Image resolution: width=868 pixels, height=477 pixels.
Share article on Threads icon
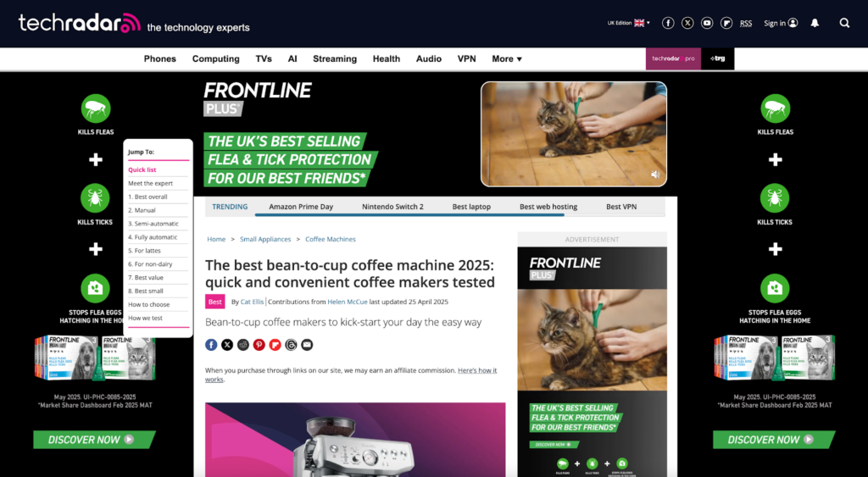292,345
